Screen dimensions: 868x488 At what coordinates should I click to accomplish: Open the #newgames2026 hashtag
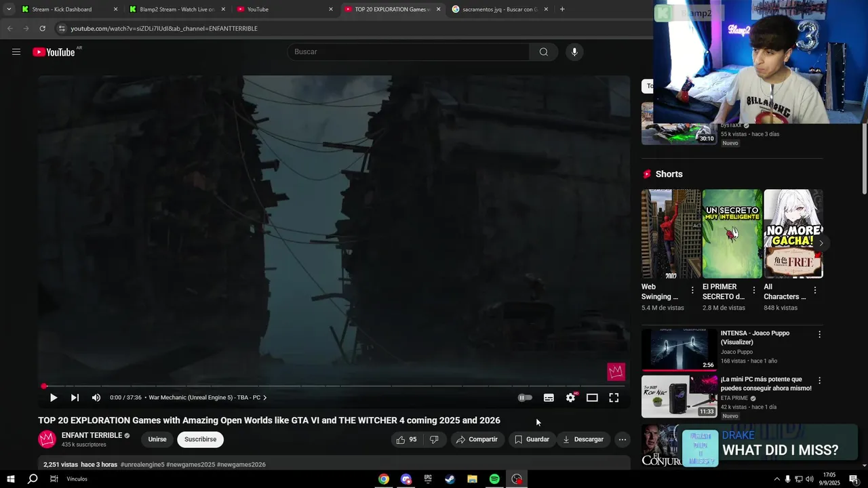[241, 465]
